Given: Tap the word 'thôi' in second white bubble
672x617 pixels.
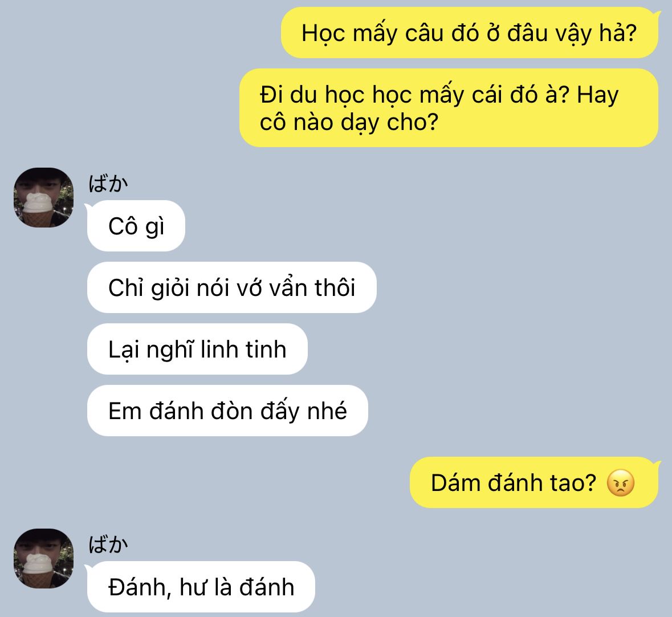Looking at the screenshot, I should [335, 287].
